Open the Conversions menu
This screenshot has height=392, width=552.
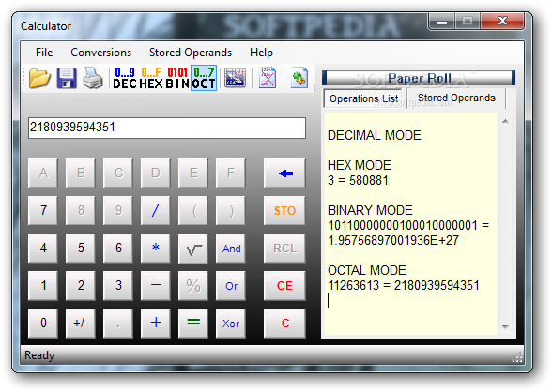(101, 53)
